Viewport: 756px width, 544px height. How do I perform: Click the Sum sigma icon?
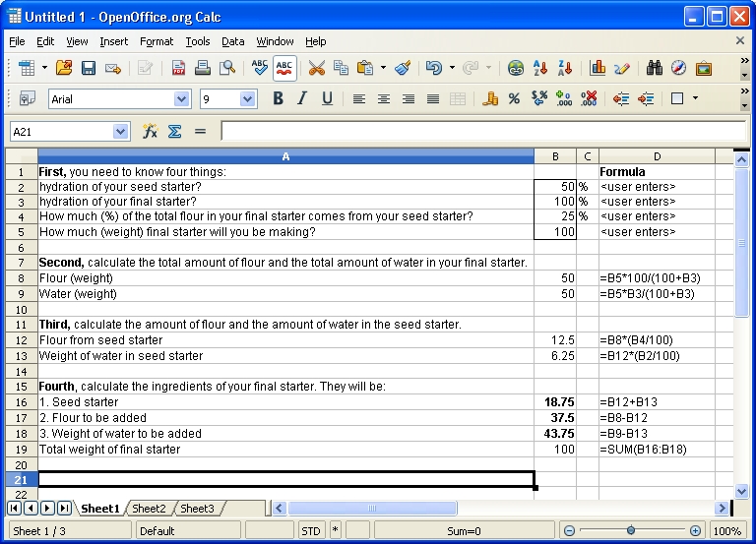174,131
